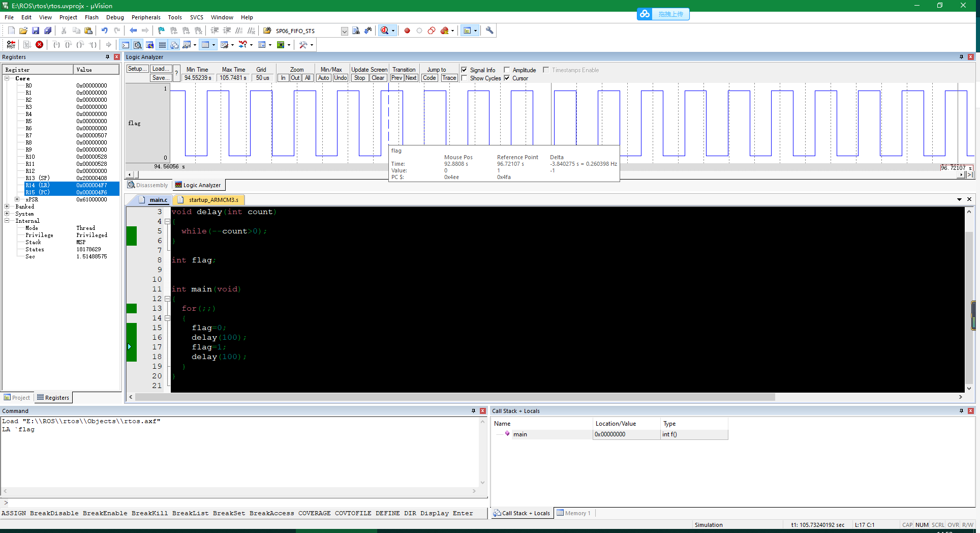Uncheck the Cursor checkbox

[x=507, y=78]
